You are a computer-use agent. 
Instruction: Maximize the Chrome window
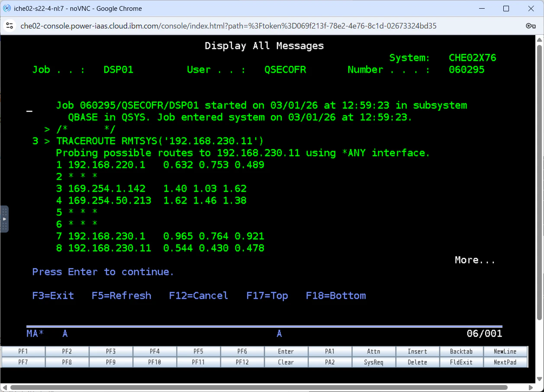pos(506,9)
